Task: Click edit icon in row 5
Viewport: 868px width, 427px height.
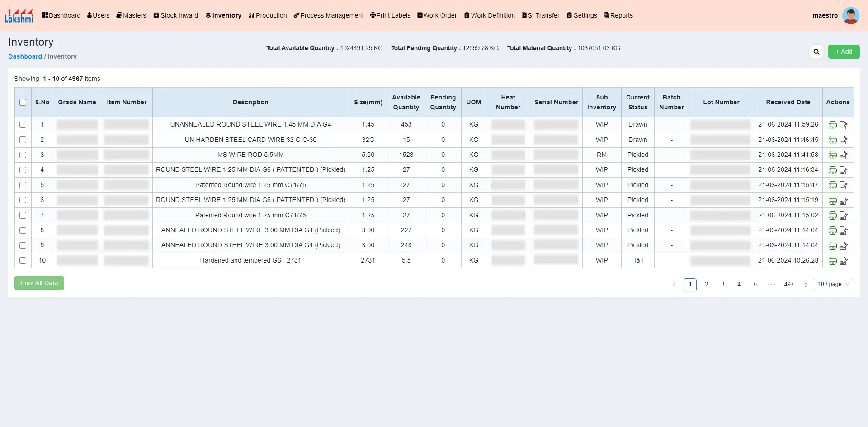Action: pos(843,185)
